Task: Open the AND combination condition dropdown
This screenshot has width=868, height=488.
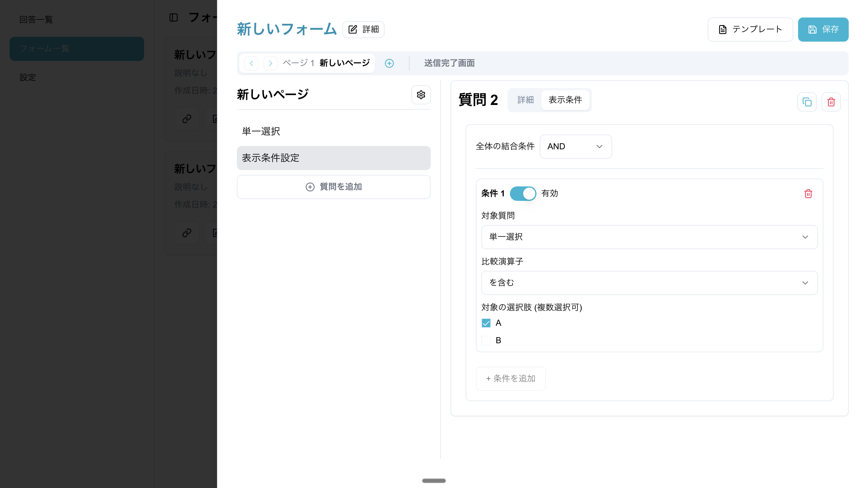Action: 576,147
